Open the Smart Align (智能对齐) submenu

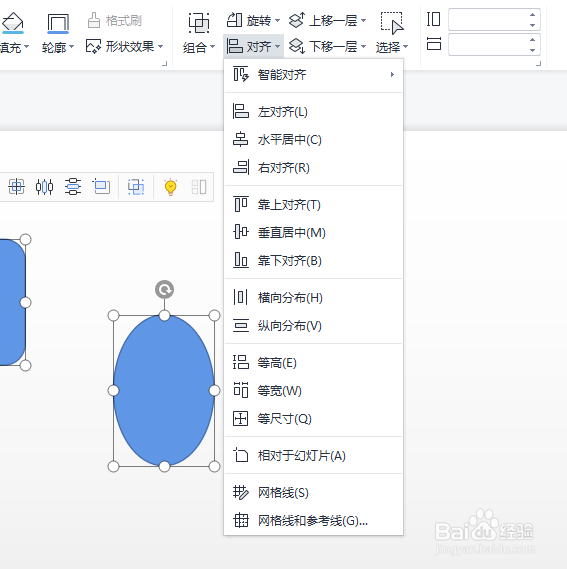pos(313,75)
